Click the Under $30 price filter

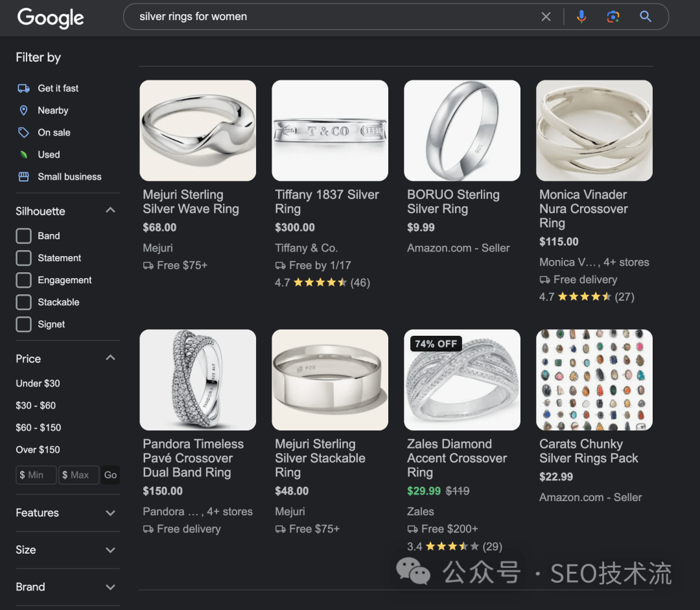coord(38,383)
